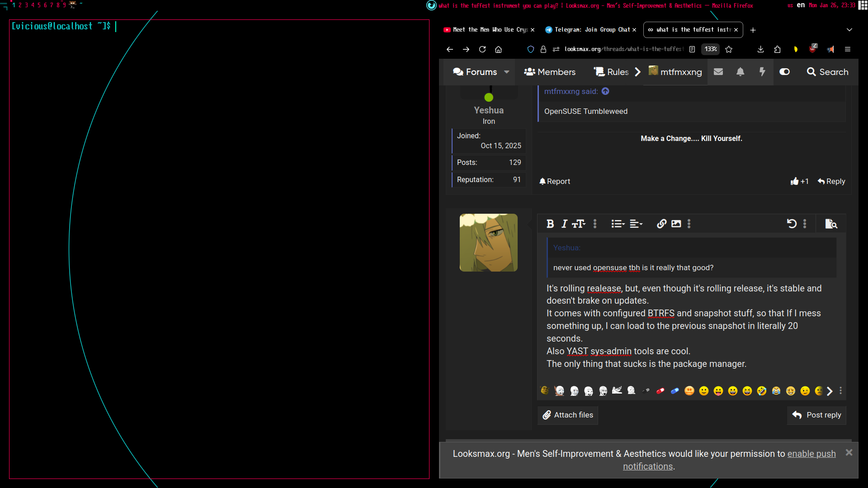
Task: Open the font size dropdown
Action: 578,224
